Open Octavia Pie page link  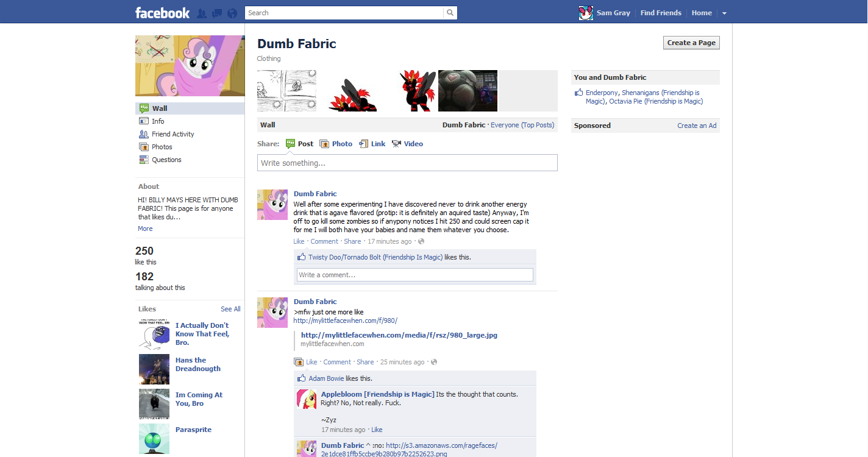point(656,101)
